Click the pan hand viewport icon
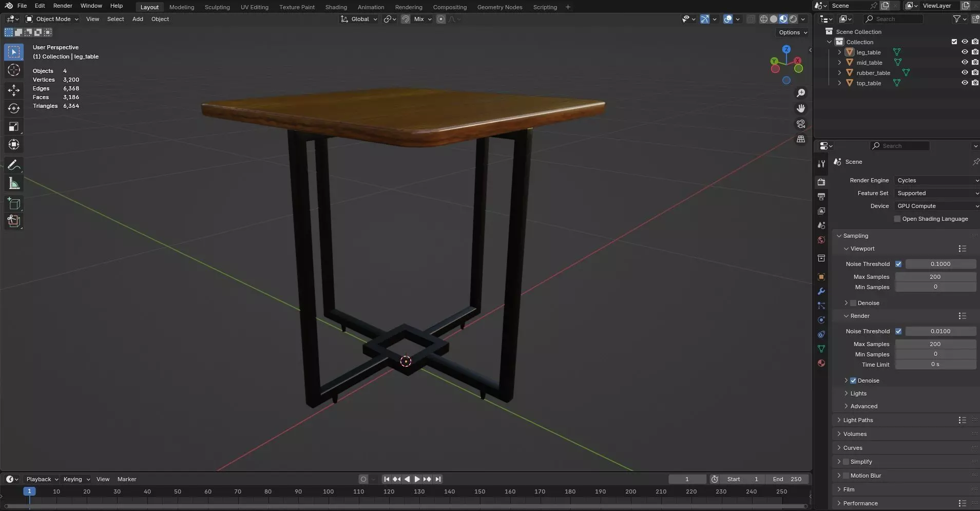 click(801, 108)
